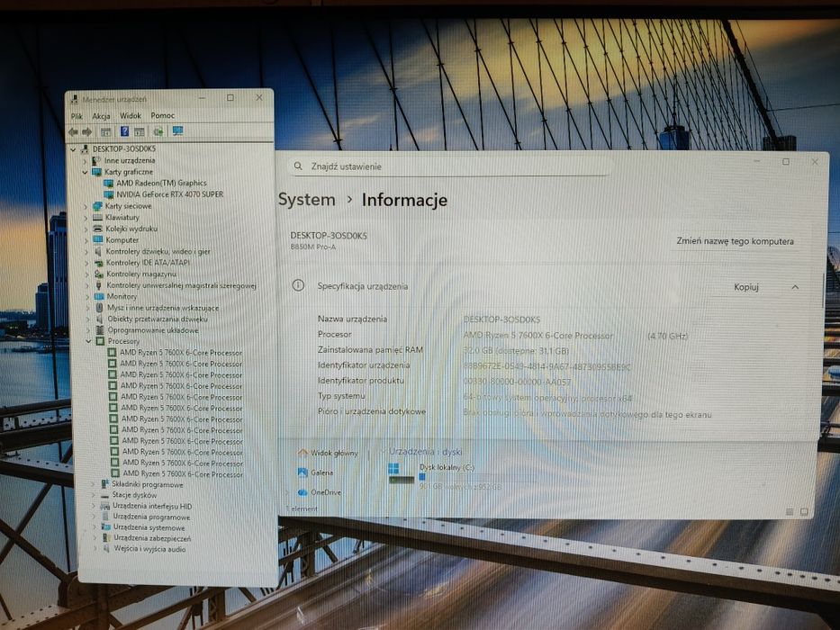Collapse the Urządzenia i dyski group in Explorer
Viewport: 840px width, 630px height.
point(382,452)
